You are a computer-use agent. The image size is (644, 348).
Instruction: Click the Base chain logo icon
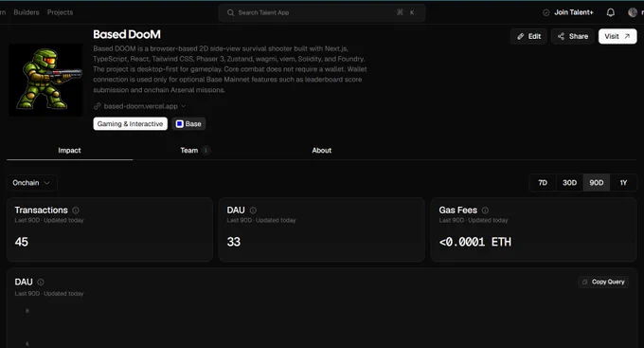coord(180,124)
